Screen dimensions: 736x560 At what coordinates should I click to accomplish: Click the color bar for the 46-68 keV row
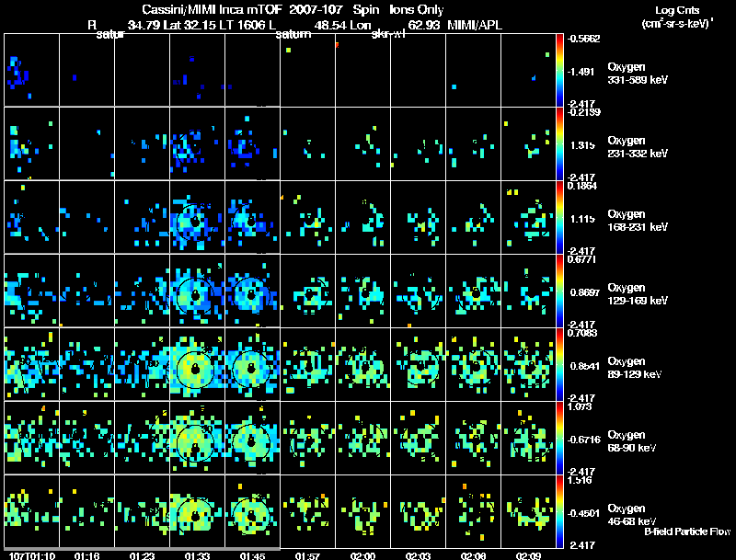click(559, 511)
